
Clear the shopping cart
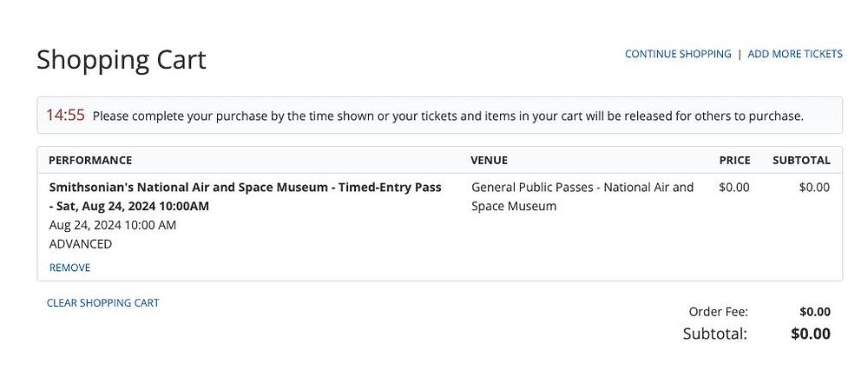click(x=102, y=303)
